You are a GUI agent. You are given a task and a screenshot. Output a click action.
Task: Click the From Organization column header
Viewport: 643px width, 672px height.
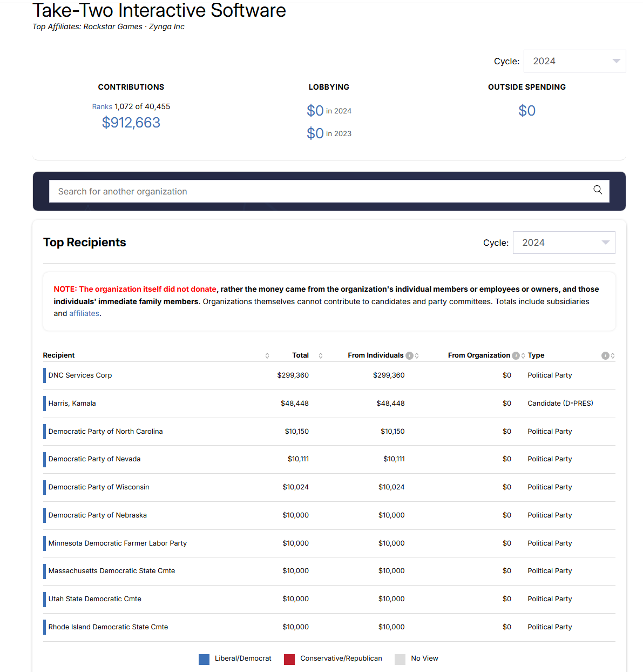pos(479,355)
